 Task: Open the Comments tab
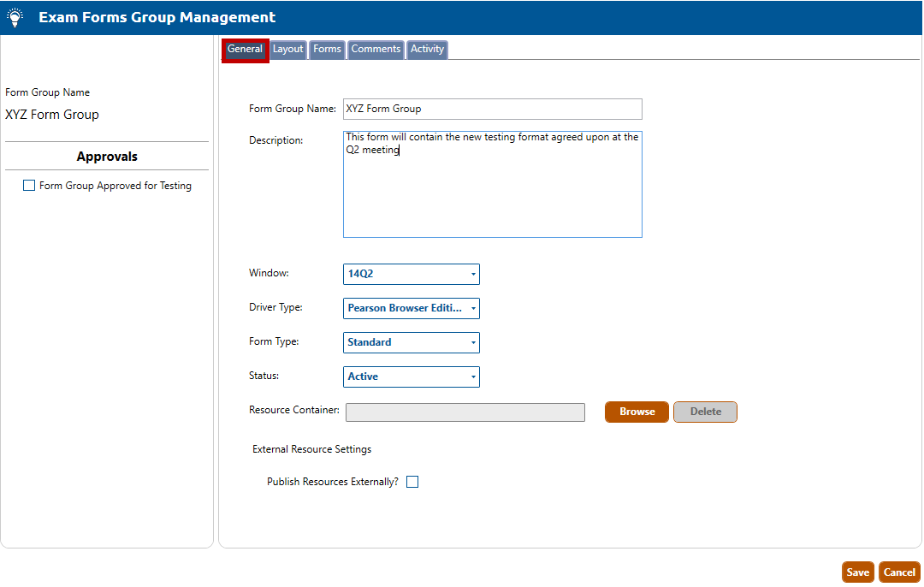point(376,50)
